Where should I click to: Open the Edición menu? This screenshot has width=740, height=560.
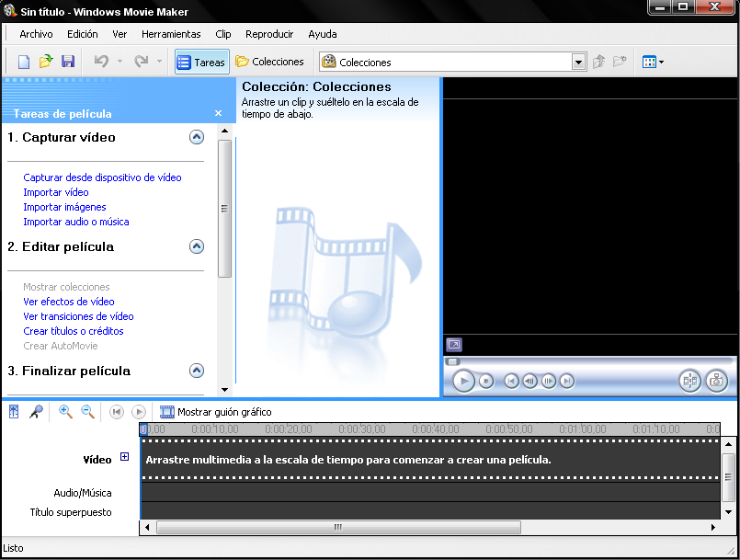83,34
